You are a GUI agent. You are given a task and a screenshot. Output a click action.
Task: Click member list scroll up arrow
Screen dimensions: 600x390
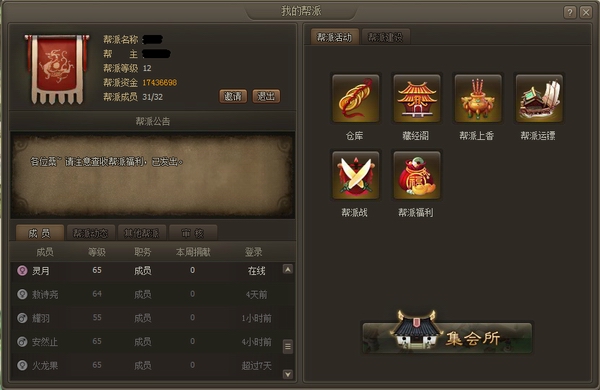point(288,269)
